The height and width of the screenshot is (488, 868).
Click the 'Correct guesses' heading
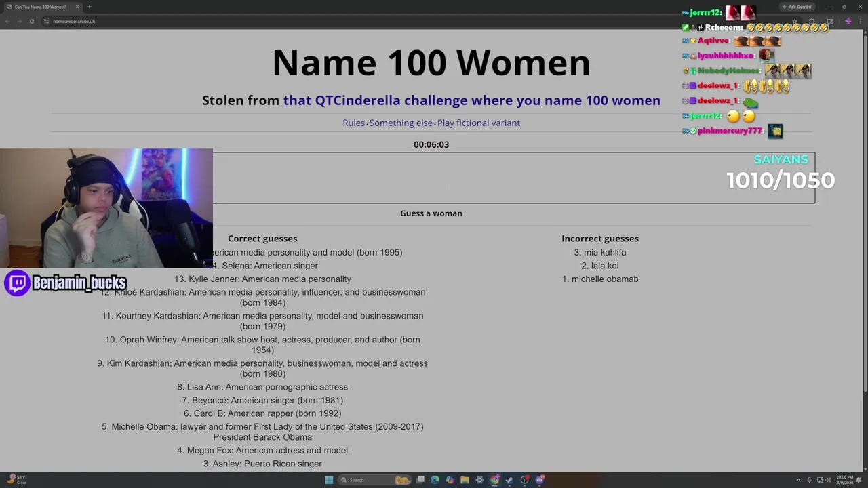pos(262,239)
